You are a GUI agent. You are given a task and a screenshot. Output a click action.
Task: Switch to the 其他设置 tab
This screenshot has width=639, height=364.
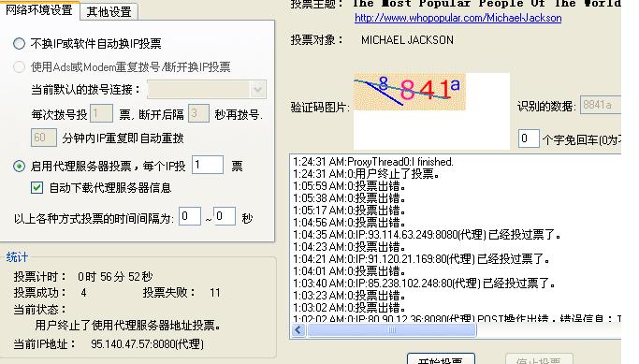[109, 11]
